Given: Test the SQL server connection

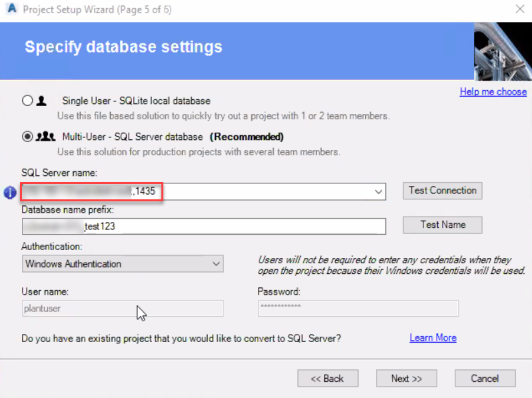Looking at the screenshot, I should tap(443, 191).
